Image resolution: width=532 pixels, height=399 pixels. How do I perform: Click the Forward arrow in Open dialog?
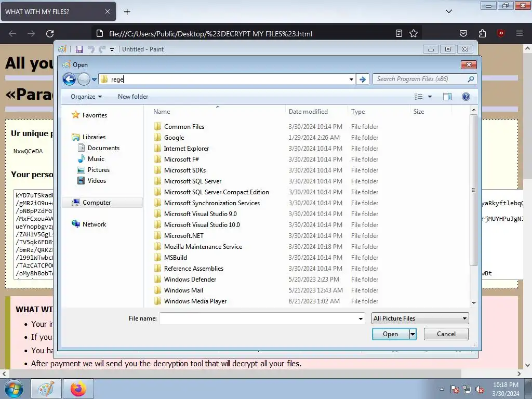point(84,79)
